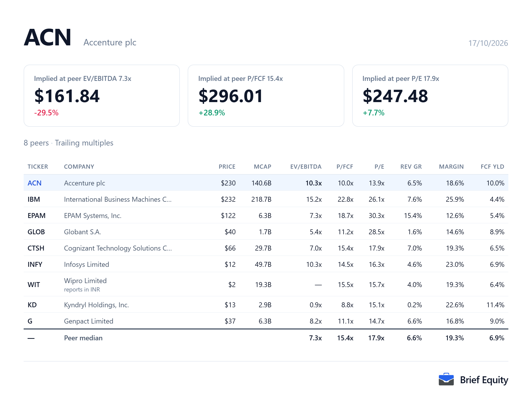Click the FCF YLD column header
Screen dimensions: 532x399
tap(492, 167)
